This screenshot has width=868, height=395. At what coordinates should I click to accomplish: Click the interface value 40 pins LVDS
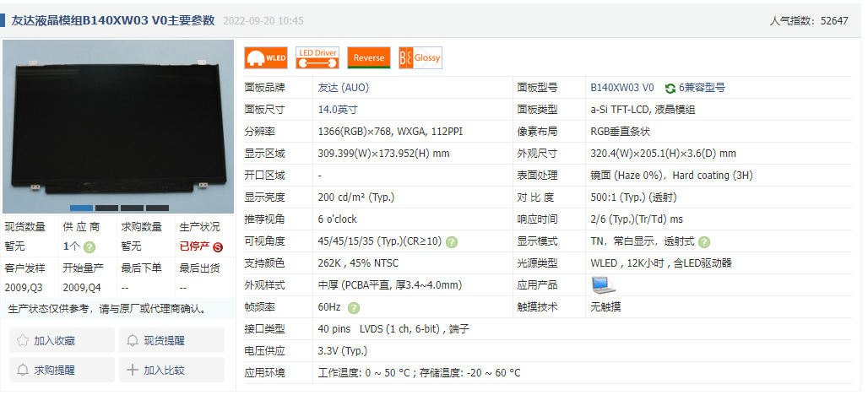tap(393, 328)
